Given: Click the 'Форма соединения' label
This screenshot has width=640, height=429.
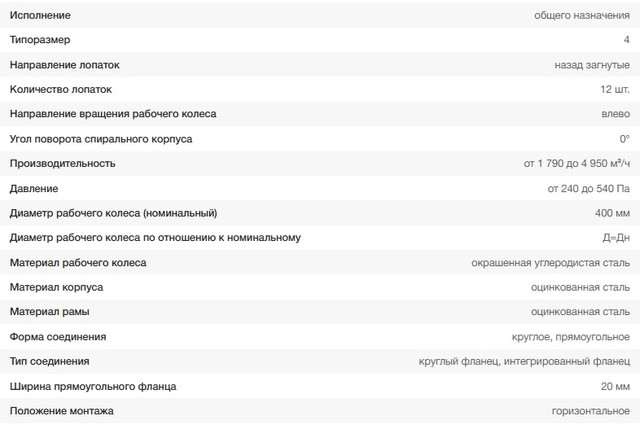Looking at the screenshot, I should 57,337.
